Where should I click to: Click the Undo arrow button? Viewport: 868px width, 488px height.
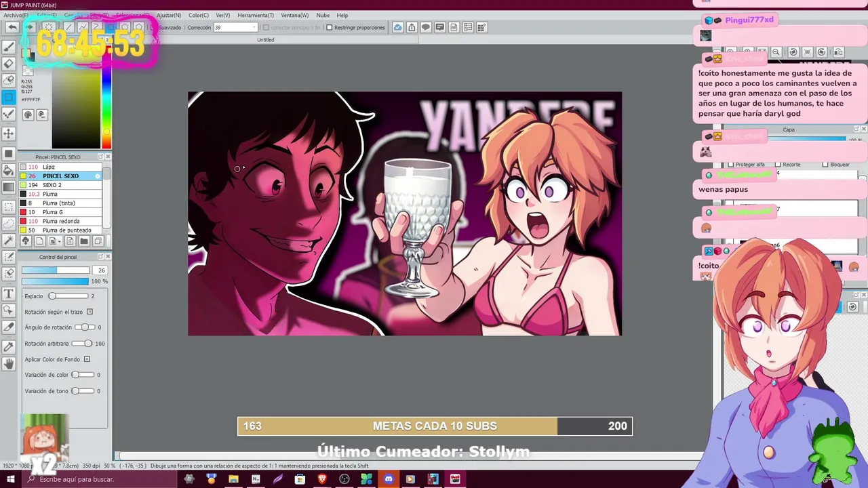pyautogui.click(x=12, y=27)
